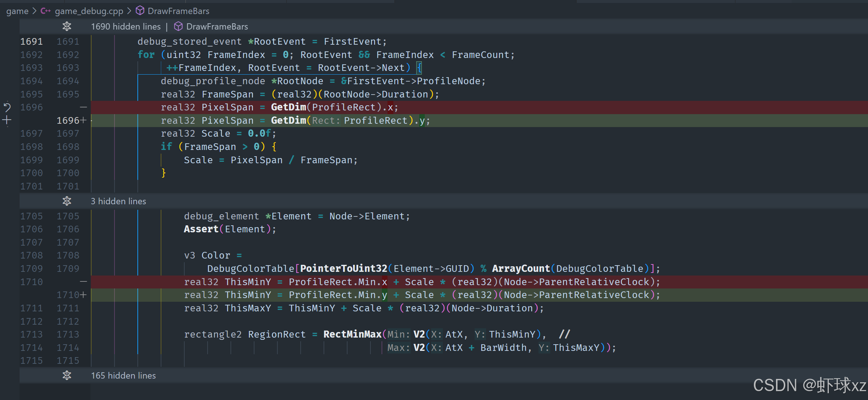Click the minus marker on removed line 1696
The image size is (868, 400).
(83, 107)
